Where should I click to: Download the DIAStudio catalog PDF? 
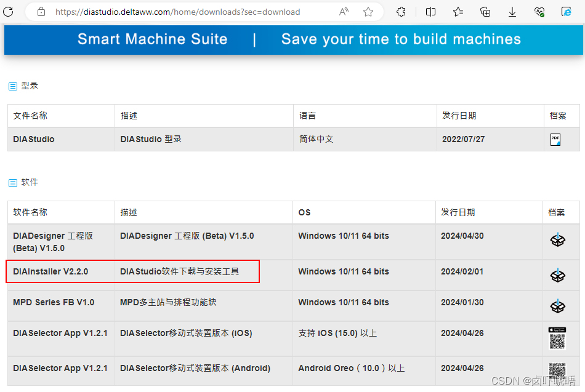point(555,140)
